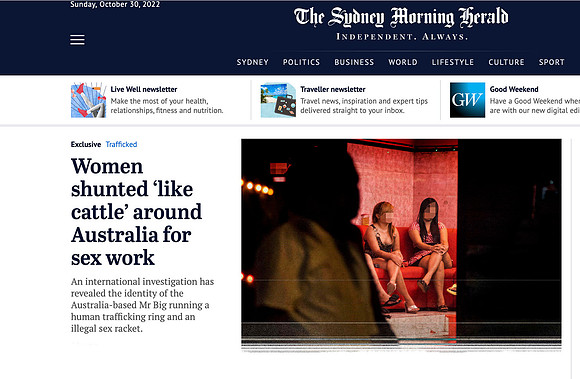Click the Sydney Morning Herald masthead logo
This screenshot has height=379, width=580.
tap(401, 17)
